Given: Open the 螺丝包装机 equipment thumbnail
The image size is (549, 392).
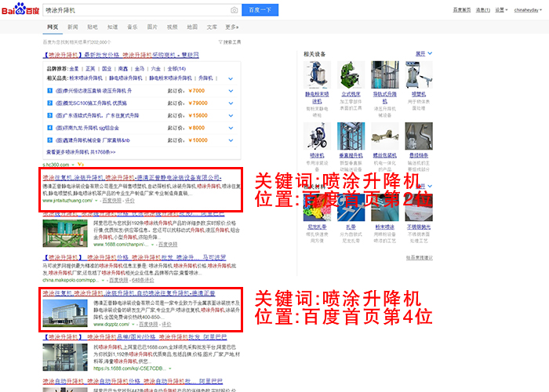Looking at the screenshot, I should tap(385, 136).
